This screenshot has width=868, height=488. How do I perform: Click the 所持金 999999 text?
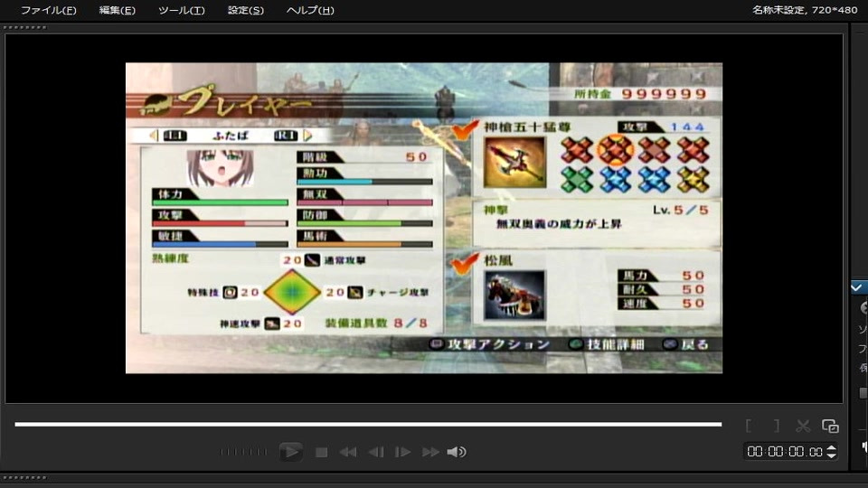[640, 93]
